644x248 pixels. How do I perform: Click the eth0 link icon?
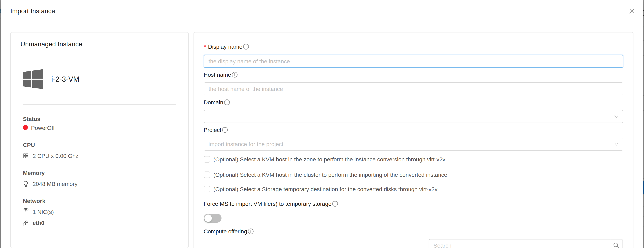click(x=26, y=223)
